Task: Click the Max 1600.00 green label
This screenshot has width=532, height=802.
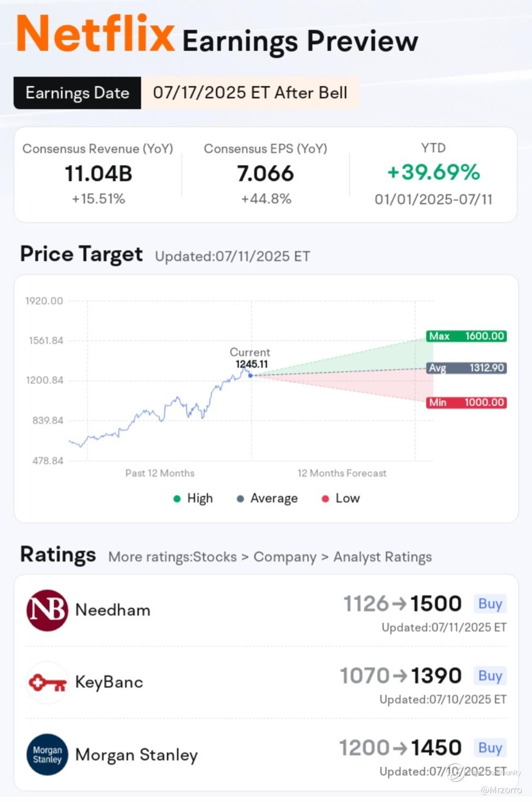Action: click(x=467, y=336)
